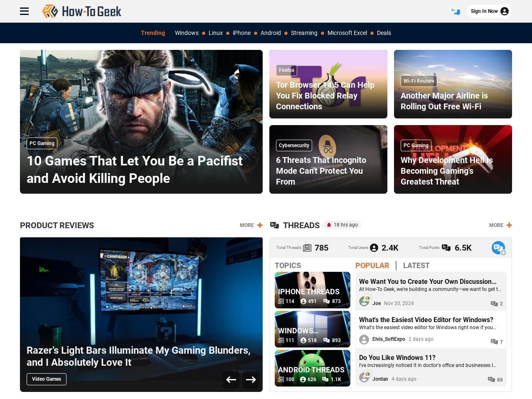
Task: Open the Incognito Mode threats article
Action: [x=321, y=171]
